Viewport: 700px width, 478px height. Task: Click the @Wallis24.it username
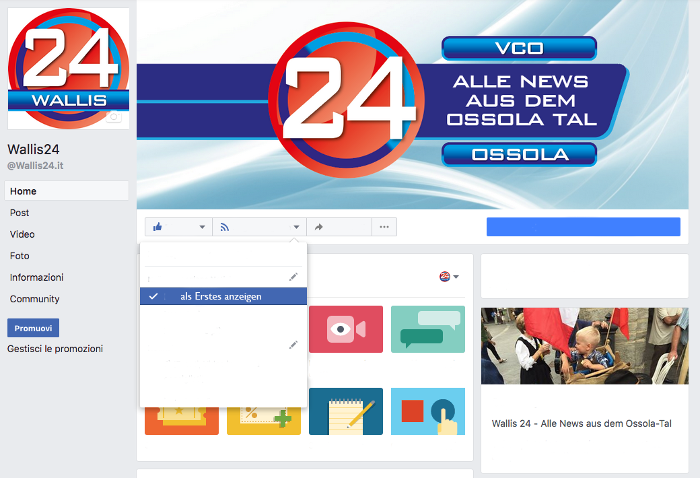point(35,166)
